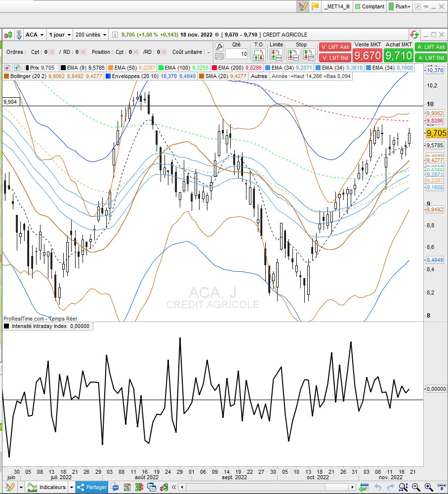Click the zoom-fit magnifier with arrows icon
This screenshot has height=494, width=448.
[x=403, y=487]
